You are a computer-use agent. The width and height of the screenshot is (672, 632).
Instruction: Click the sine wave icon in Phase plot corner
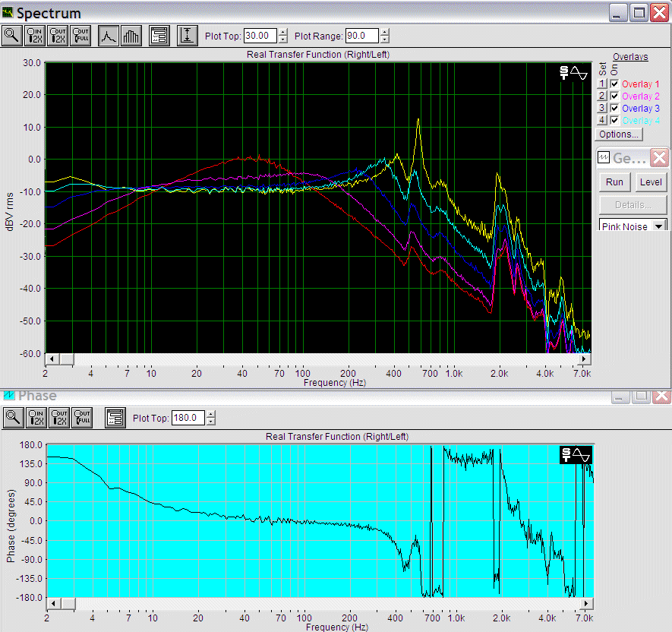tap(581, 454)
